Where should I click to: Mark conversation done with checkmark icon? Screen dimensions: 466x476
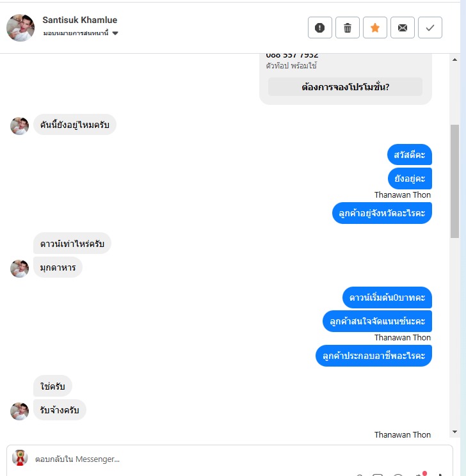(x=430, y=28)
